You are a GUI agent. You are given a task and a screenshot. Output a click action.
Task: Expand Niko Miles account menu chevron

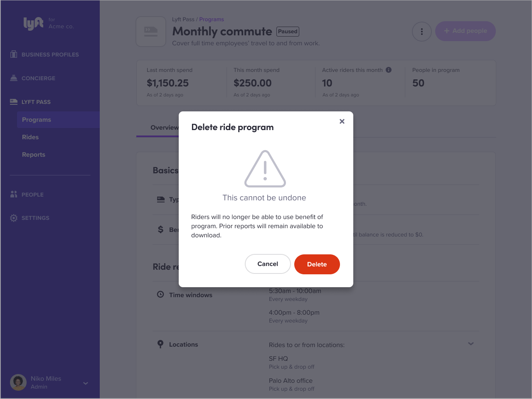pos(86,383)
